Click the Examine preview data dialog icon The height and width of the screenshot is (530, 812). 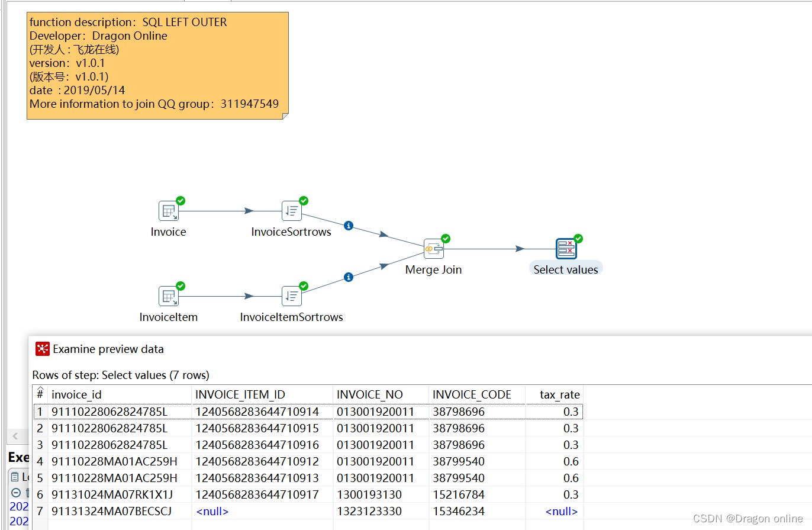click(43, 349)
